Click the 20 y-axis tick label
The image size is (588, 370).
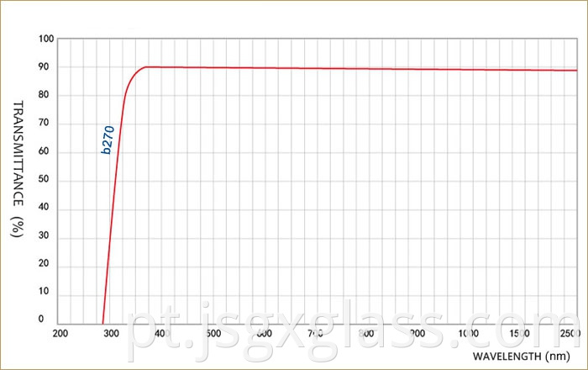(47, 265)
